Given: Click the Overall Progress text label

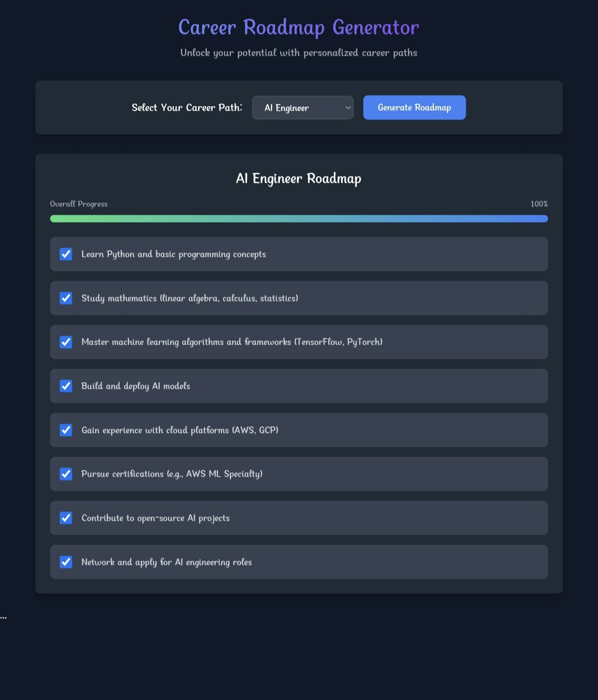Looking at the screenshot, I should click(x=78, y=204).
